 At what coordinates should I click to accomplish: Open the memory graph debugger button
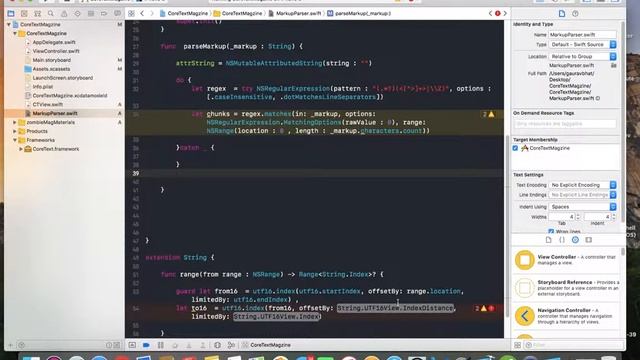click(x=231, y=345)
